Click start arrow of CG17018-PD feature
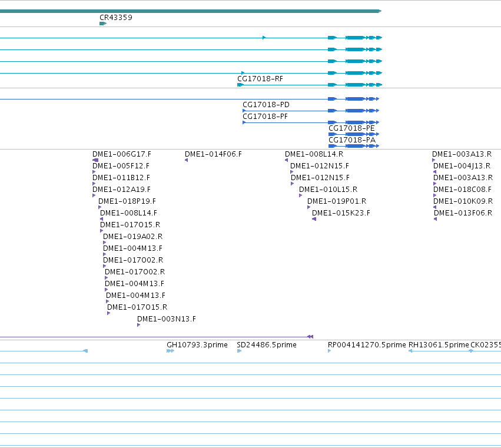The width and height of the screenshot is (501, 448). [244, 111]
